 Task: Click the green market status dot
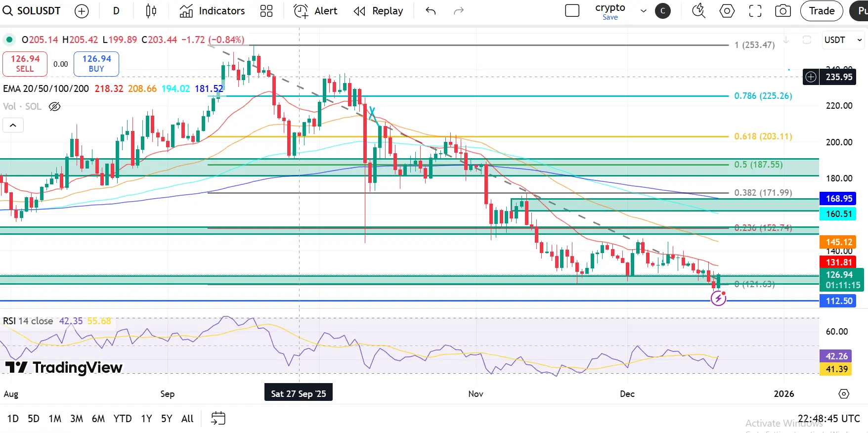9,40
